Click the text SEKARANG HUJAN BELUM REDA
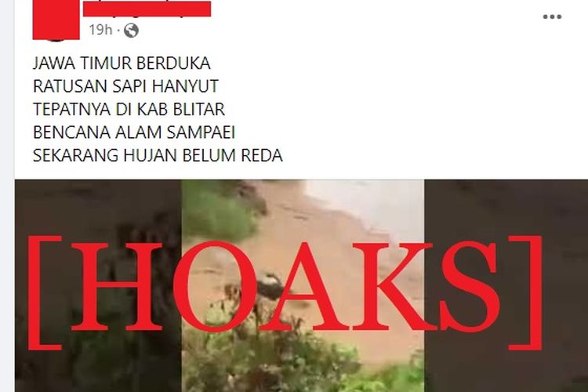Image resolution: width=588 pixels, height=392 pixels. 158,155
